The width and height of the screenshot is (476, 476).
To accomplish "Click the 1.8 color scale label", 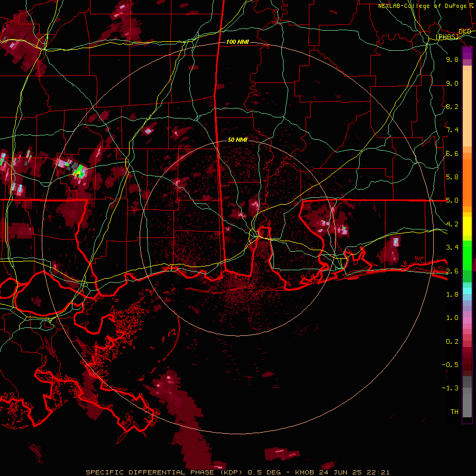I will coord(452,295).
